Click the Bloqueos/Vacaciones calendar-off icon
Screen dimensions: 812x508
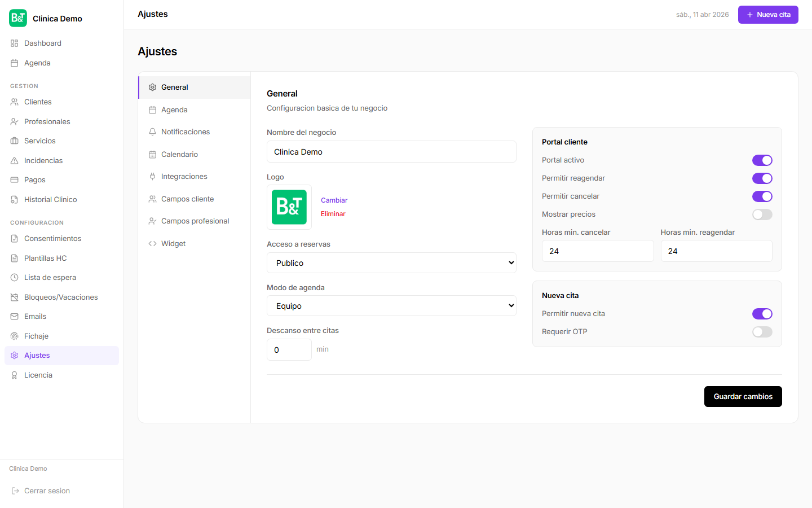tap(15, 297)
